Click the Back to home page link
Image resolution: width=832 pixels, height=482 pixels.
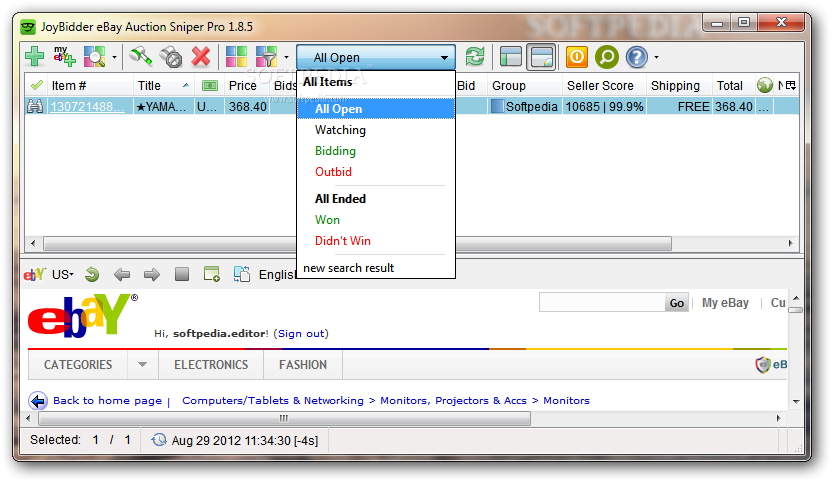[x=107, y=401]
